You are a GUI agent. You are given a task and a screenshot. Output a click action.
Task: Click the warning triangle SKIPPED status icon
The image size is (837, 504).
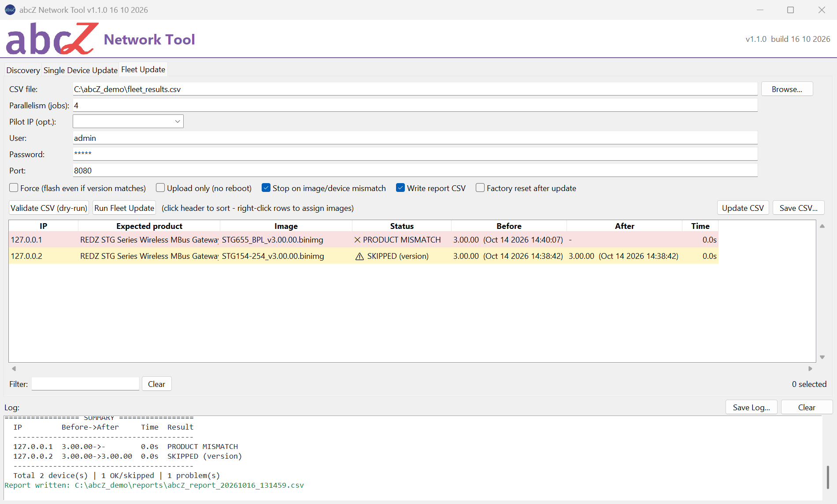pyautogui.click(x=359, y=256)
